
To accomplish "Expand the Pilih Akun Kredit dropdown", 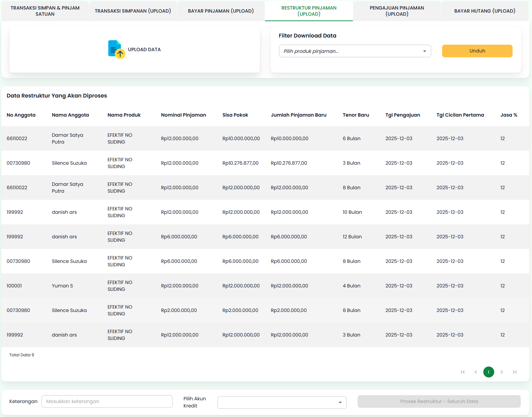I will (x=282, y=402).
